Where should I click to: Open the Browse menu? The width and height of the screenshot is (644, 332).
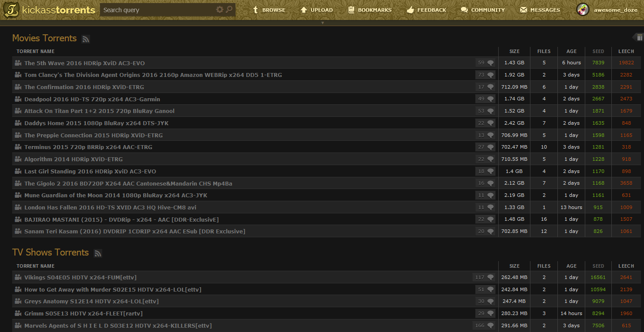[269, 10]
